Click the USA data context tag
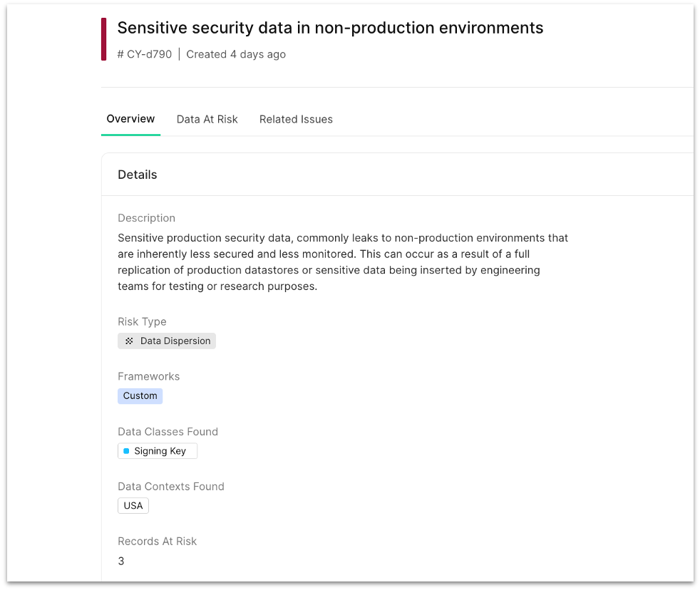 [133, 505]
